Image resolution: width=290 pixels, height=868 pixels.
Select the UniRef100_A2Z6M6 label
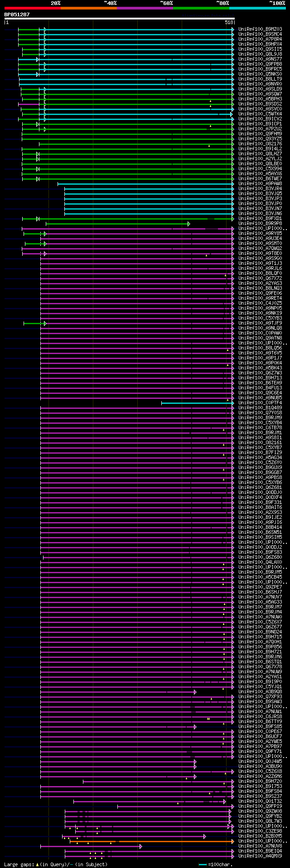pyautogui.click(x=260, y=777)
